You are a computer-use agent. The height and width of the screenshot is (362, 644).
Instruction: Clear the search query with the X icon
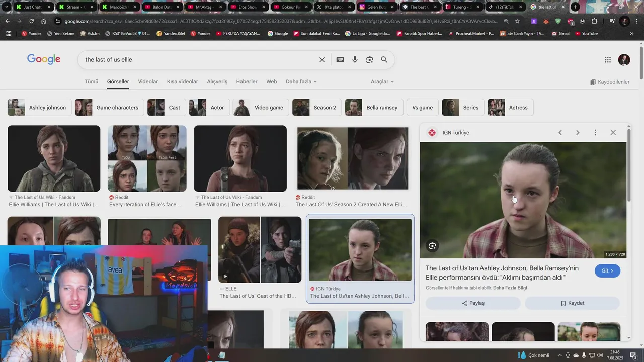point(322,60)
